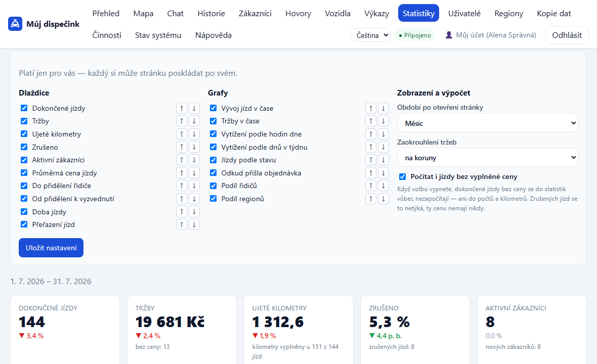Move Zrušeno tile down
597x364 pixels.
[x=194, y=147]
